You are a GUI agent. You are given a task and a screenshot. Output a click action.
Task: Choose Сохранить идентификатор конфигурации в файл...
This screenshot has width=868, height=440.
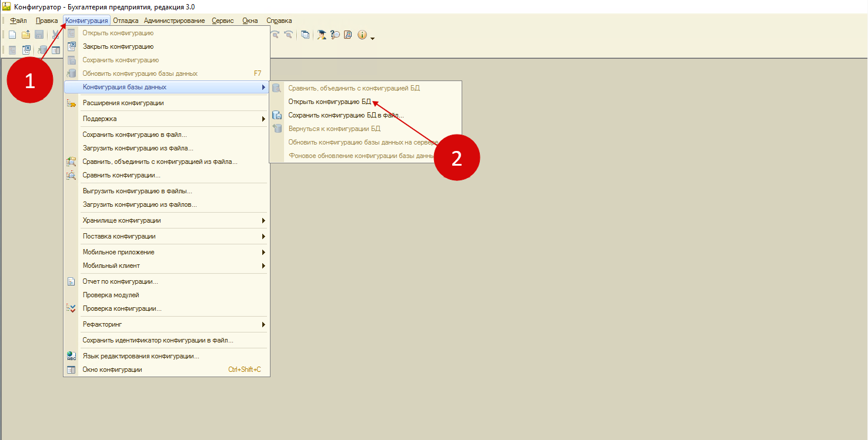click(x=167, y=340)
